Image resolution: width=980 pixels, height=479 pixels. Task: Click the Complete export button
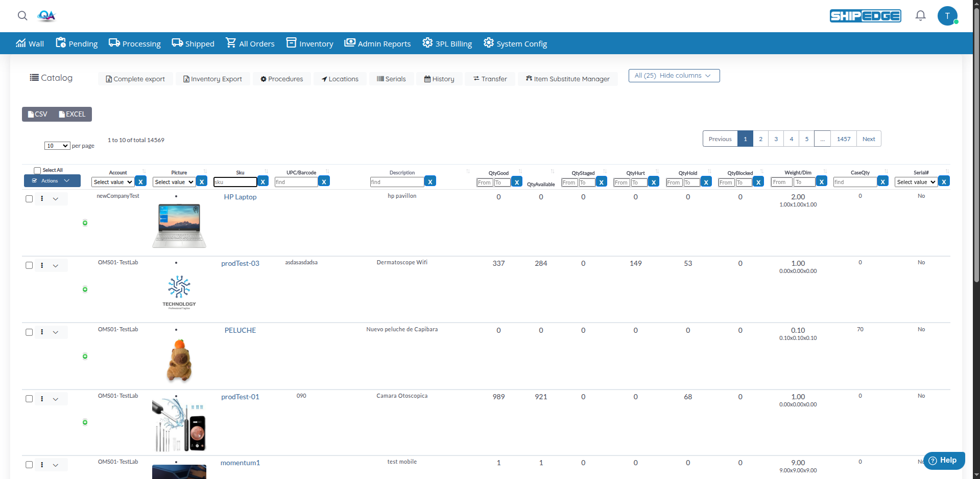pos(135,79)
